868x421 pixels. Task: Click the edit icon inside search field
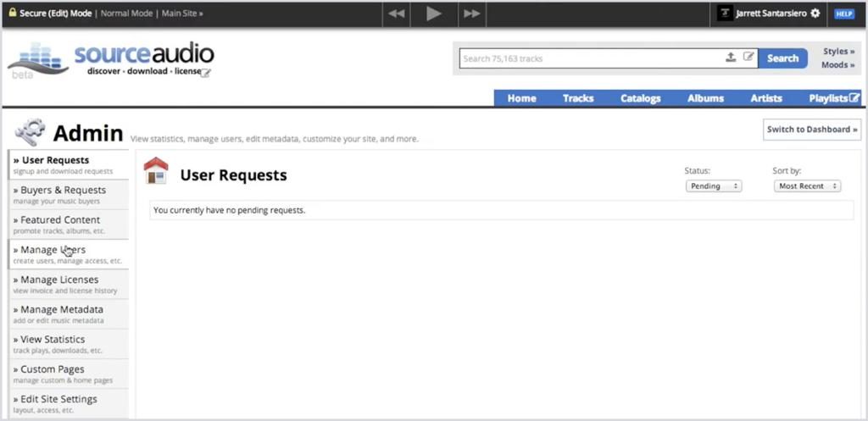748,58
